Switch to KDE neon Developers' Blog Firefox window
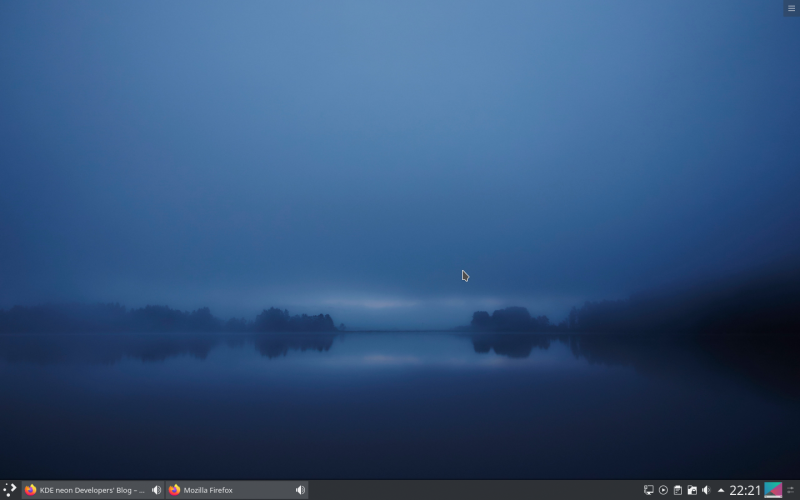The image size is (800, 500). click(x=93, y=490)
